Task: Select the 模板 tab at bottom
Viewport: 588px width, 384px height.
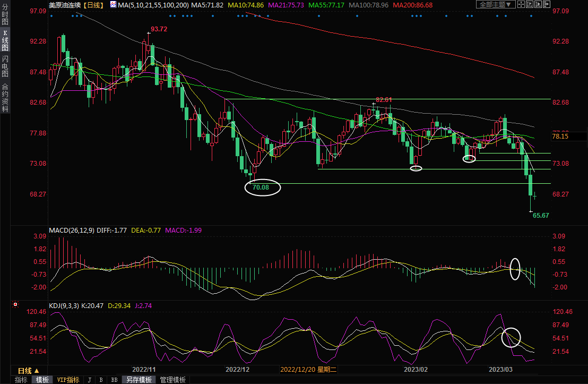Action: [x=42, y=380]
